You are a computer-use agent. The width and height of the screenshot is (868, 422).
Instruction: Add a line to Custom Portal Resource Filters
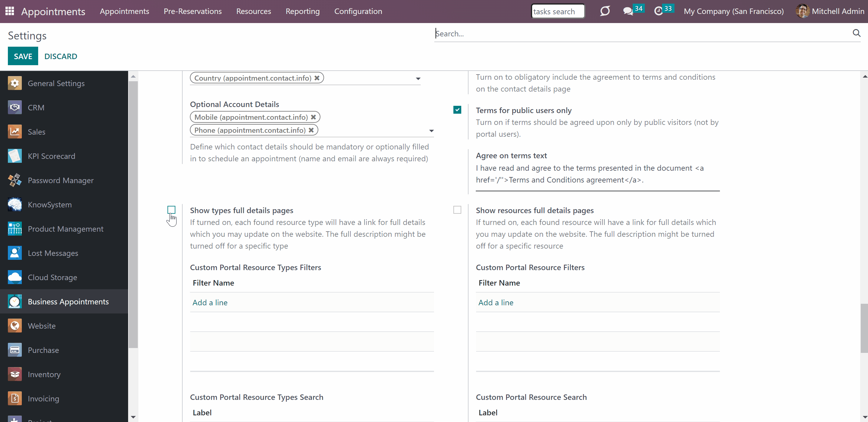[496, 303]
